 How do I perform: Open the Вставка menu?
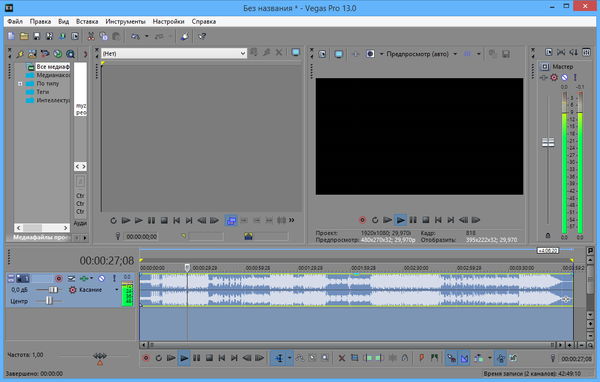pos(87,21)
